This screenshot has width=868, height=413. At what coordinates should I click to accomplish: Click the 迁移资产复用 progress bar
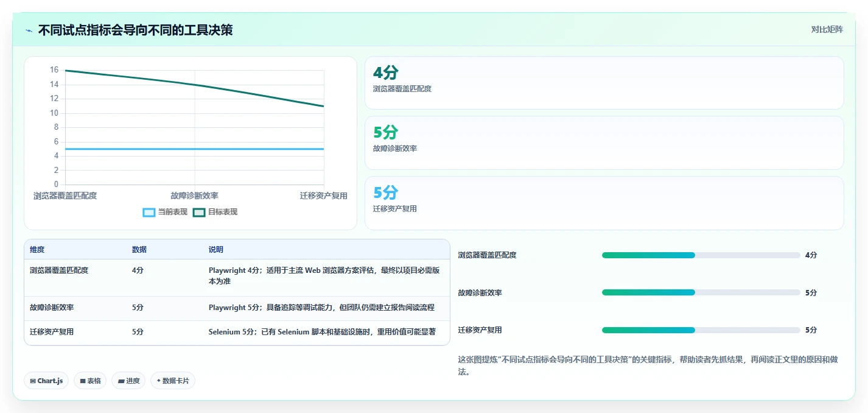(701, 330)
